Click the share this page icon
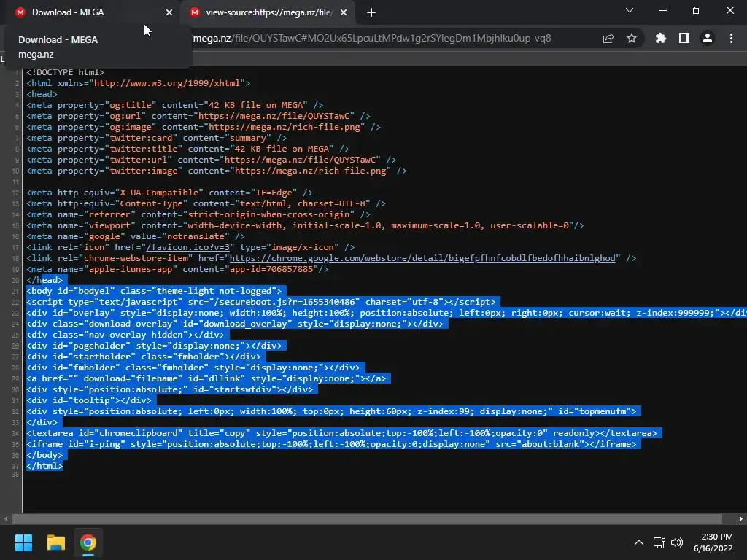Viewport: 747px width, 560px height. click(x=608, y=39)
